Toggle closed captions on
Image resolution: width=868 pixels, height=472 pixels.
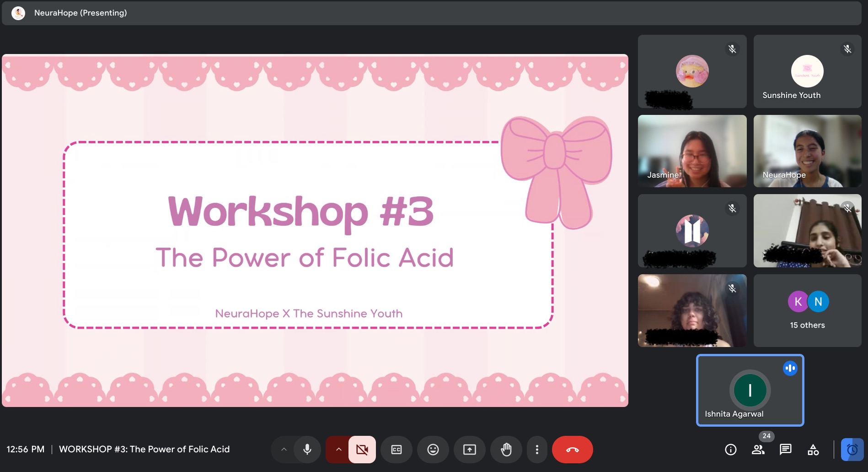[396, 450]
